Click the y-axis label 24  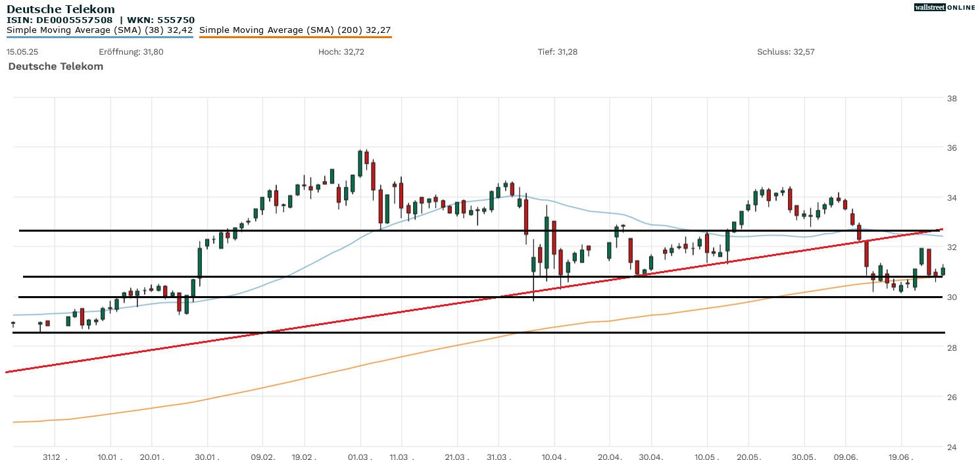(952, 447)
